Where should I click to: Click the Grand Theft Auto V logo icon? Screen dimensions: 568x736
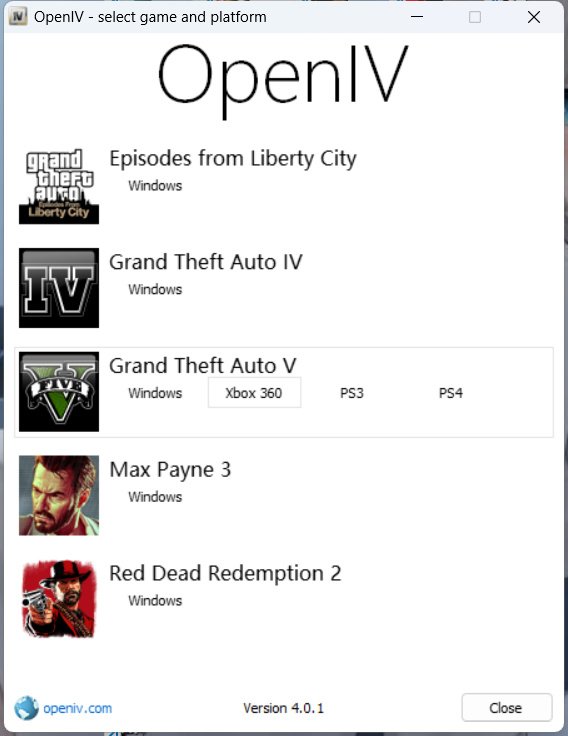tap(59, 391)
